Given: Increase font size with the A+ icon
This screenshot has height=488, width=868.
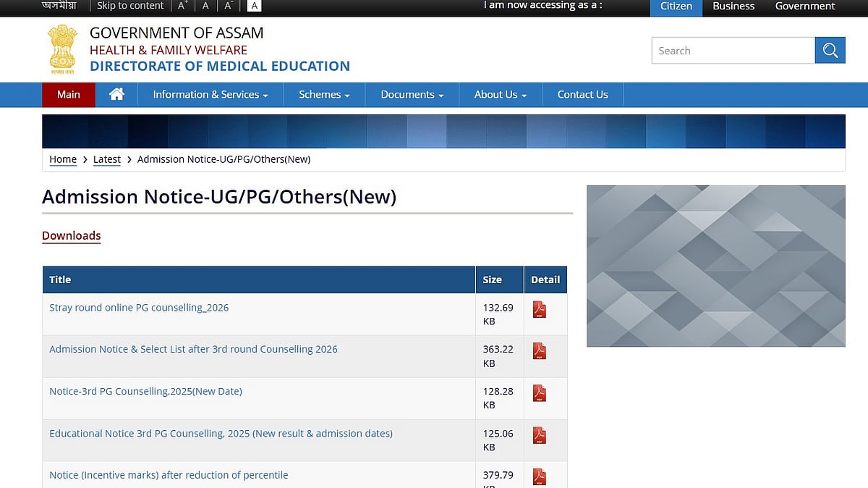Looking at the screenshot, I should (181, 6).
